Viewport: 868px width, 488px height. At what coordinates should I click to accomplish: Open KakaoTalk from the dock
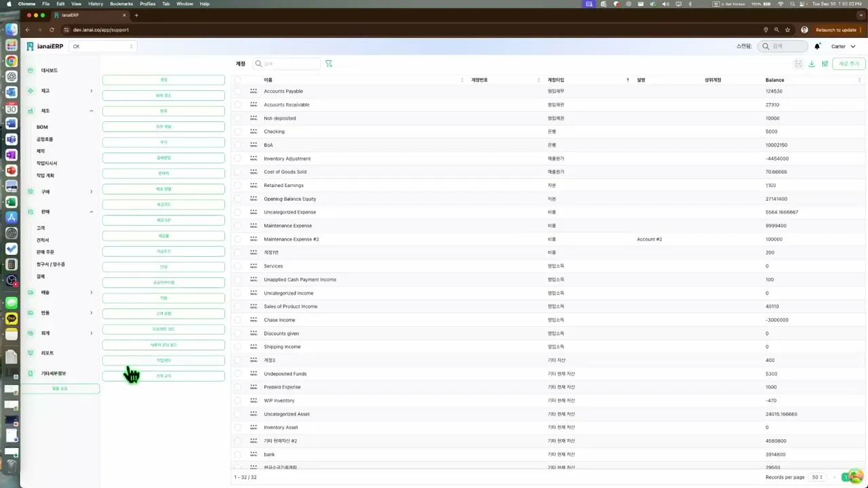click(12, 319)
